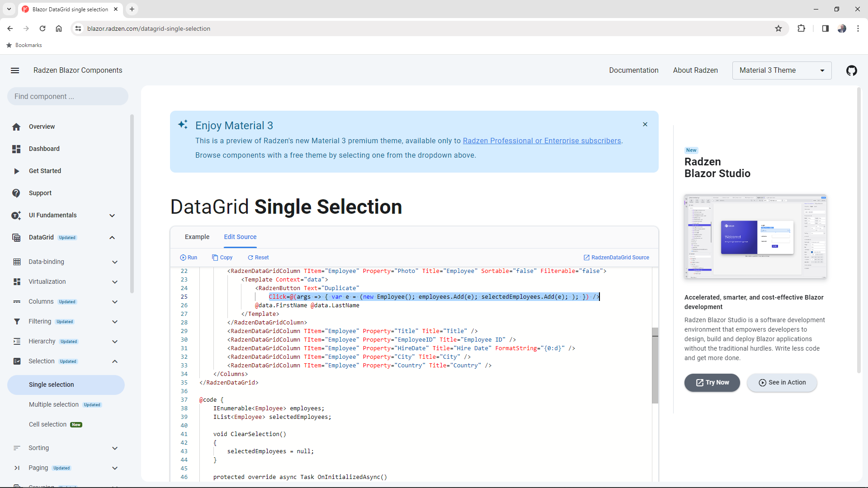This screenshot has height=488, width=868.
Task: View site information icon in address bar
Action: pos(78,28)
